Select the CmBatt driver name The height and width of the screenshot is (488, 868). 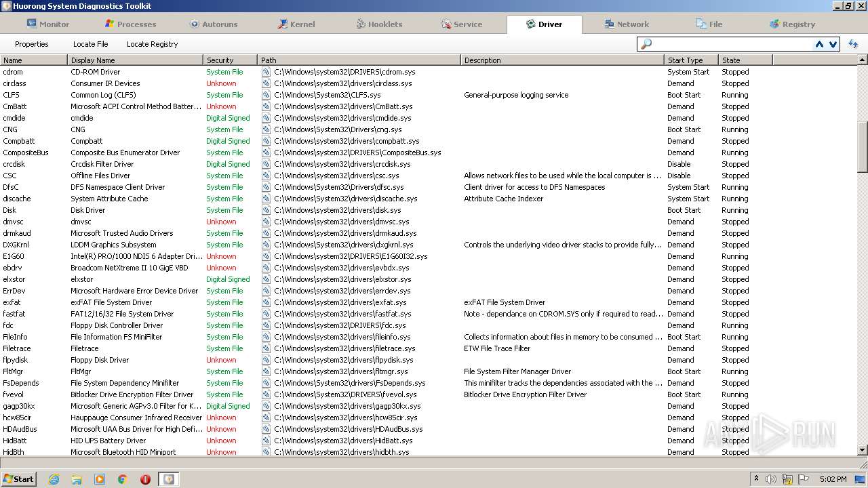click(15, 106)
